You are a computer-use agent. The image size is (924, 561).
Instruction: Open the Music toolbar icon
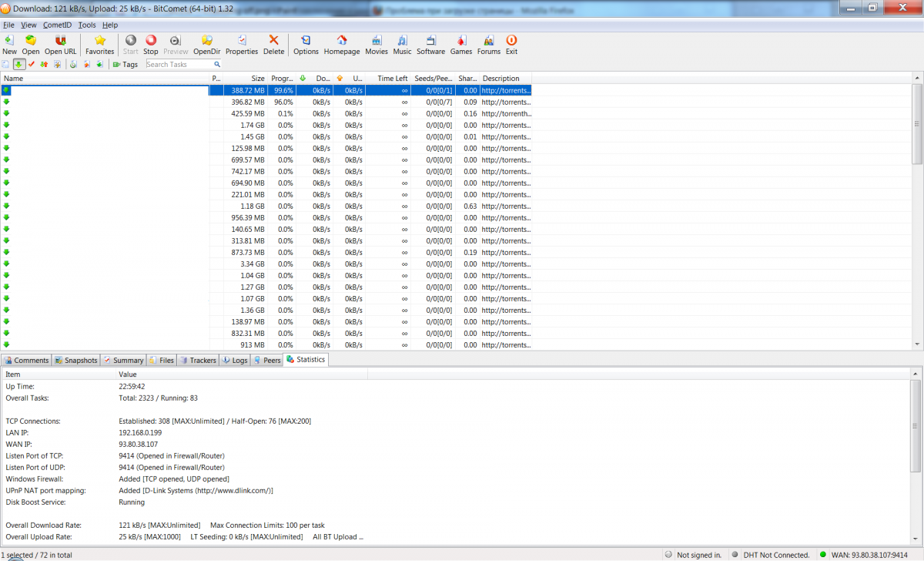click(x=402, y=45)
